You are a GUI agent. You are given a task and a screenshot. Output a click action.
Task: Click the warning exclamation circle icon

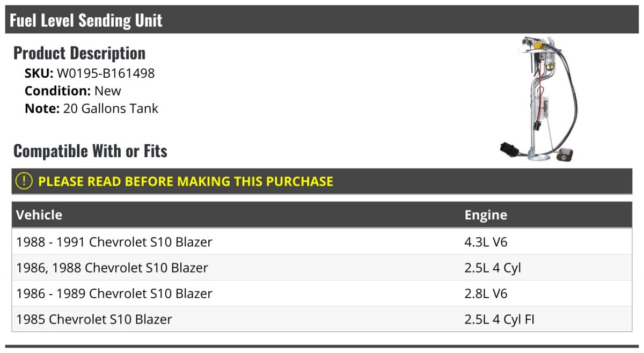pyautogui.click(x=24, y=181)
